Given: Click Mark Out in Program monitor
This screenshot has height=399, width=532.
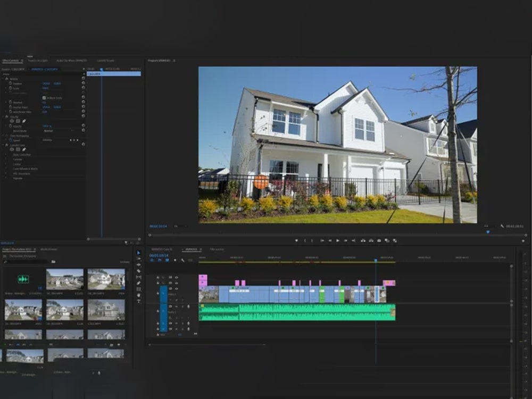Looking at the screenshot, I should coord(312,240).
